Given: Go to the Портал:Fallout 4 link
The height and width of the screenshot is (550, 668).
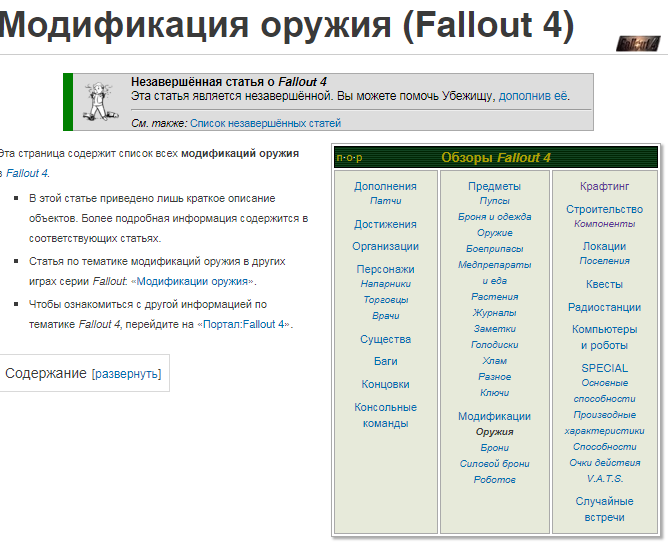Looking at the screenshot, I should click(243, 324).
